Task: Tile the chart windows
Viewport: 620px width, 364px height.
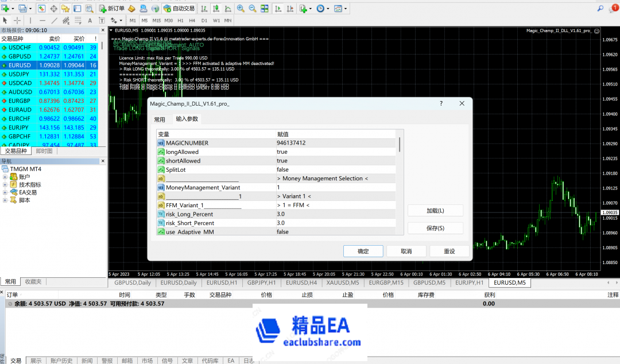Action: click(x=264, y=9)
